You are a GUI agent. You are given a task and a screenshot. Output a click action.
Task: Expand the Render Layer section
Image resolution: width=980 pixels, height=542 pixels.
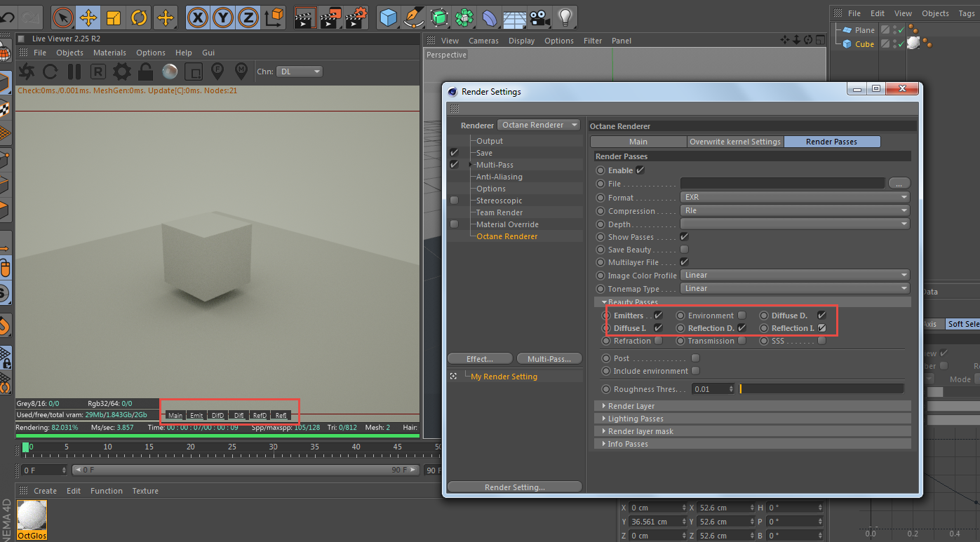[752, 406]
